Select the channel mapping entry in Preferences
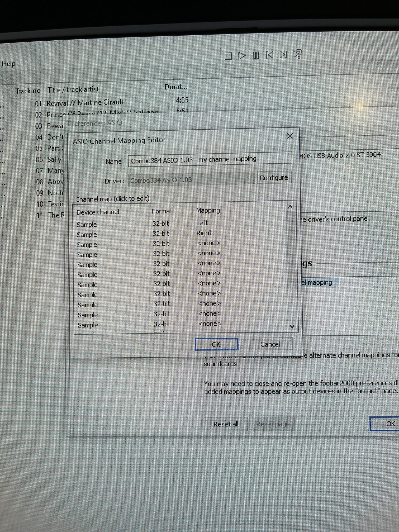This screenshot has height=532, width=399. (x=319, y=282)
